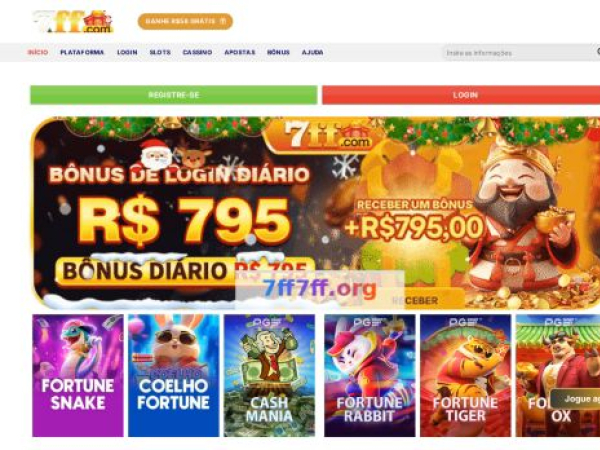Select Apostas in the navigation bar
Image resolution: width=600 pixels, height=450 pixels.
pos(240,52)
